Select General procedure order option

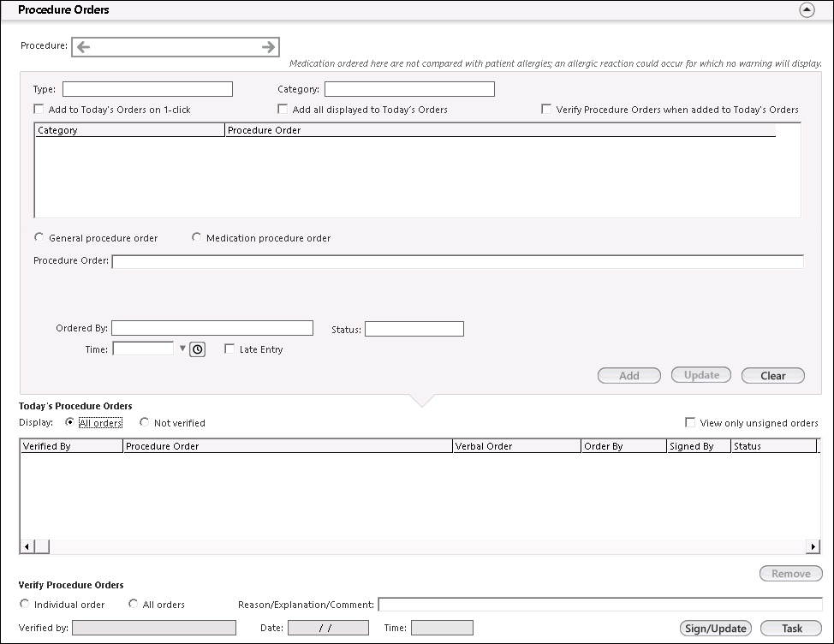pyautogui.click(x=39, y=238)
